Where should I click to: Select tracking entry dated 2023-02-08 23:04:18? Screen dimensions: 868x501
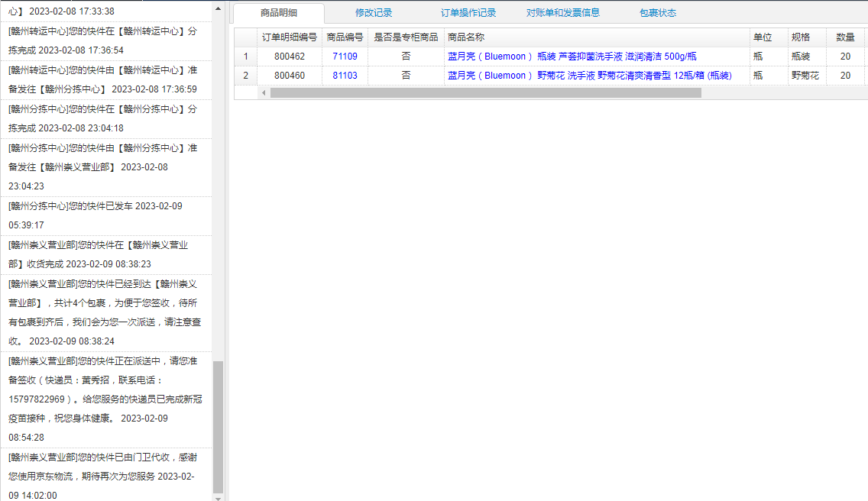coord(105,118)
